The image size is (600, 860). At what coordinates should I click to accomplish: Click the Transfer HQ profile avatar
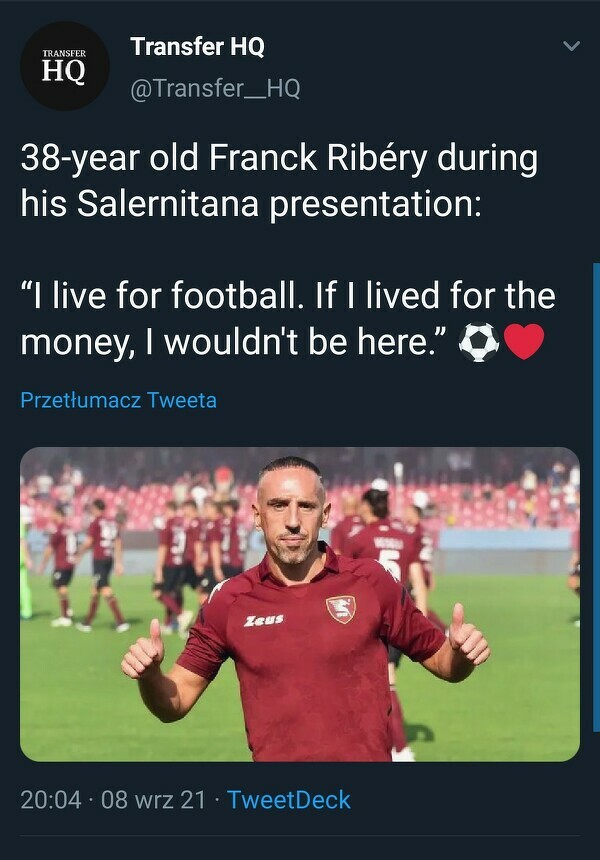pos(64,65)
